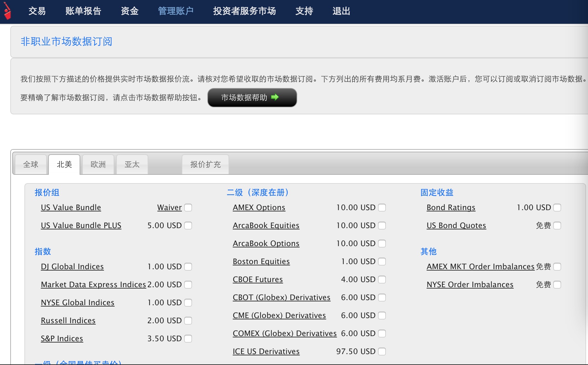This screenshot has width=588, height=365.
Task: Tick the ArcaBook Options checkbox
Action: tap(382, 244)
